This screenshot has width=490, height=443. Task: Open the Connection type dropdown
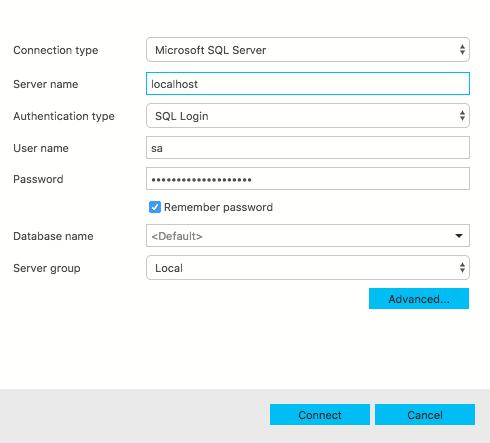(x=308, y=50)
